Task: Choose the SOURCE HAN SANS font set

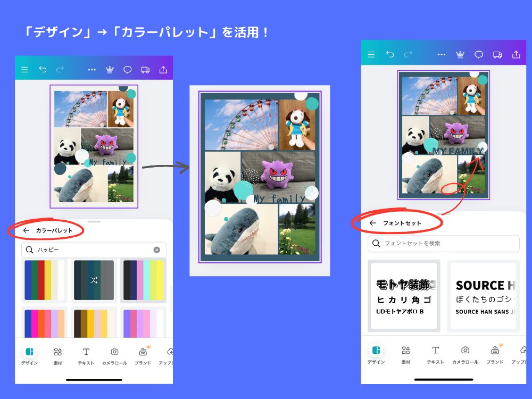Action: 483,296
